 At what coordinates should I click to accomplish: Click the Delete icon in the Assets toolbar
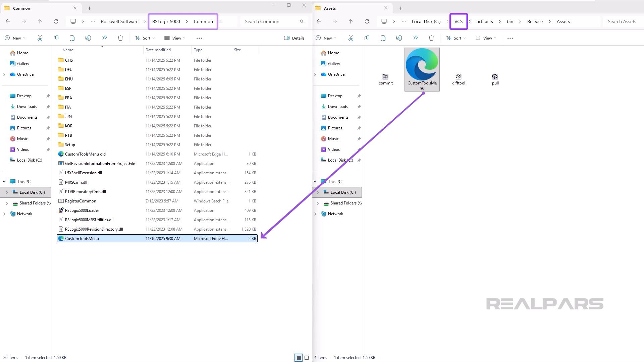[x=431, y=38]
